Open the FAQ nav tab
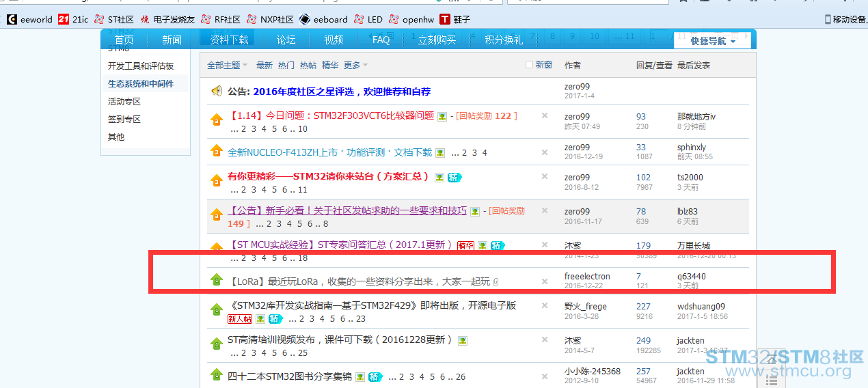The width and height of the screenshot is (868, 388). point(381,40)
